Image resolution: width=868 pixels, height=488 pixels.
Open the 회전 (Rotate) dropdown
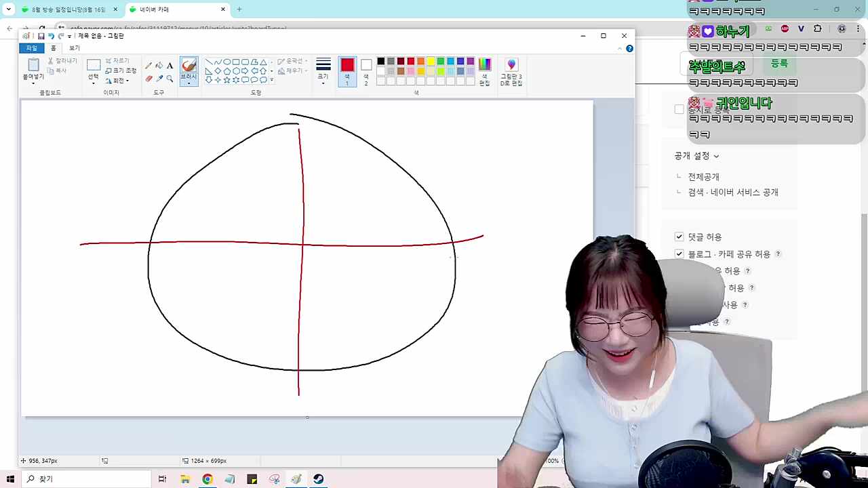(118, 81)
